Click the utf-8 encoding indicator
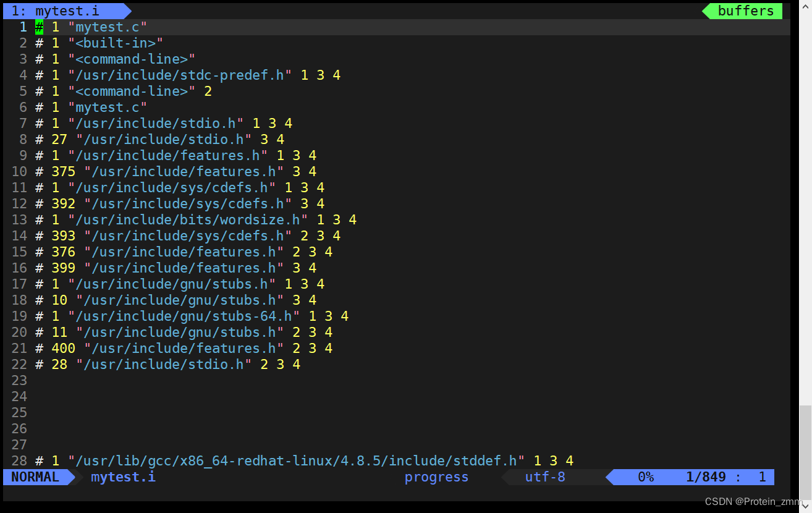This screenshot has height=513, width=812. tap(545, 477)
